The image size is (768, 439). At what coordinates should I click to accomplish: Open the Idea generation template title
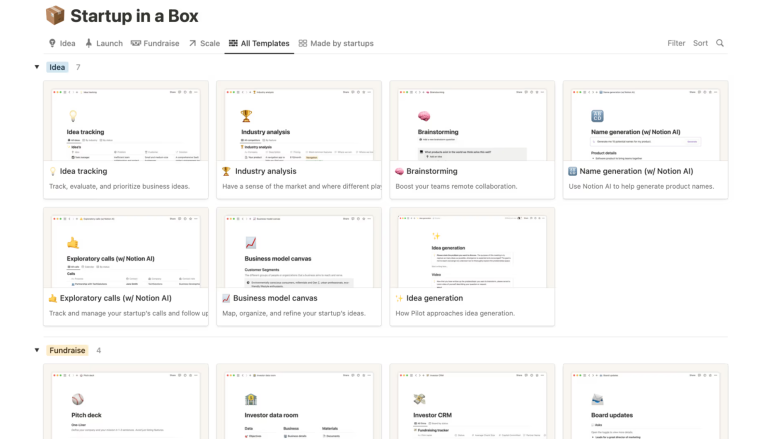coord(434,298)
